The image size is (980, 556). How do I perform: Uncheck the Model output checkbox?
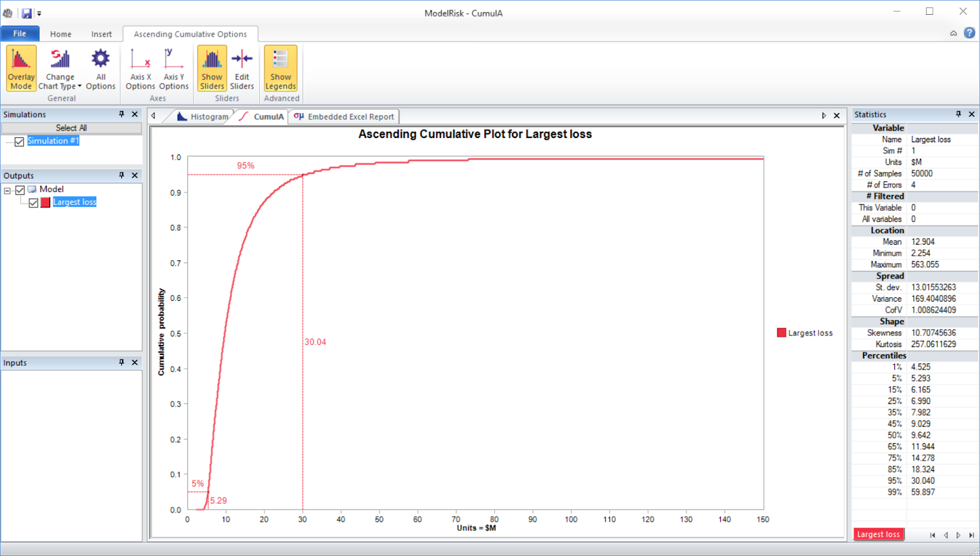click(20, 190)
